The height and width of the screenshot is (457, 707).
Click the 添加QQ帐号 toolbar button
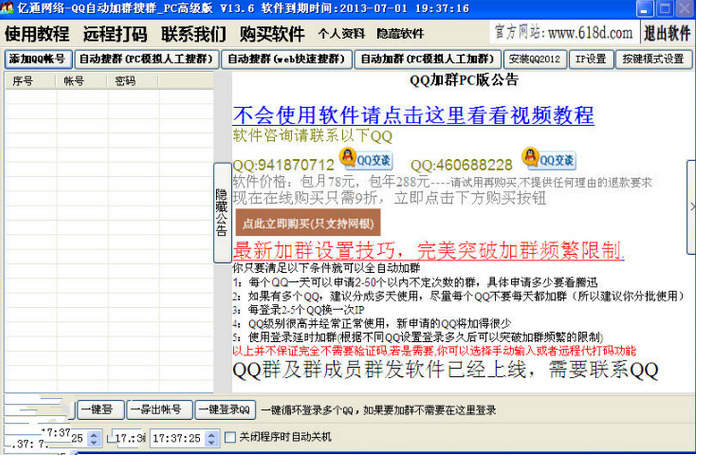point(37,59)
